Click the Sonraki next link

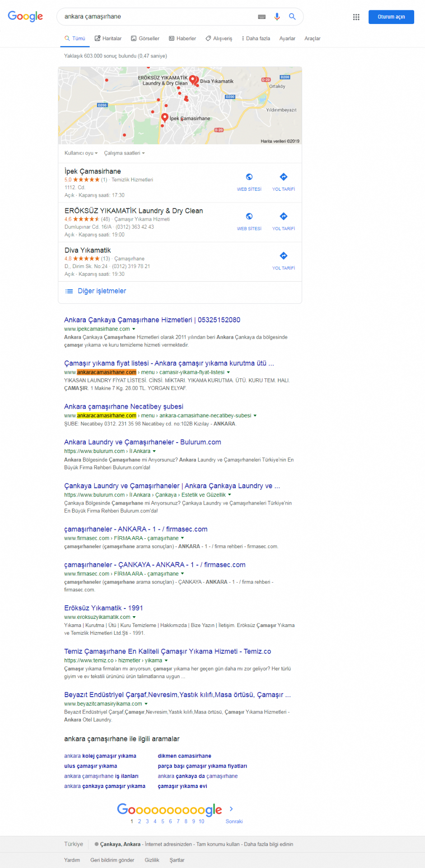(234, 821)
